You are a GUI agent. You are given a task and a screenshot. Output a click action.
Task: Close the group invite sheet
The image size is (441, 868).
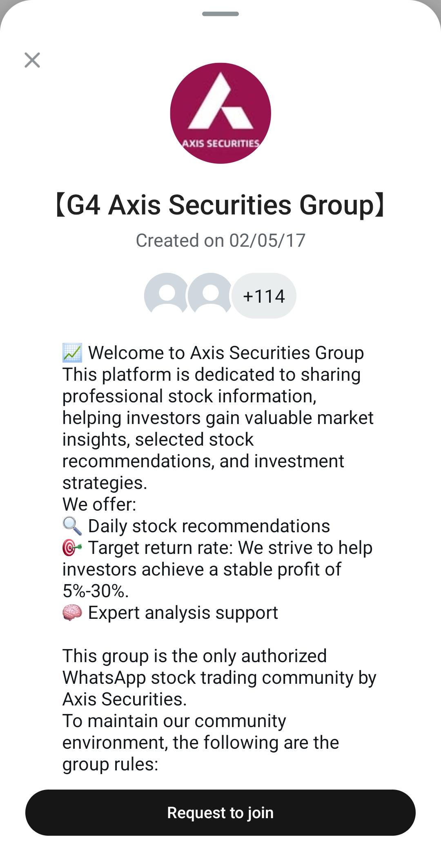[32, 60]
